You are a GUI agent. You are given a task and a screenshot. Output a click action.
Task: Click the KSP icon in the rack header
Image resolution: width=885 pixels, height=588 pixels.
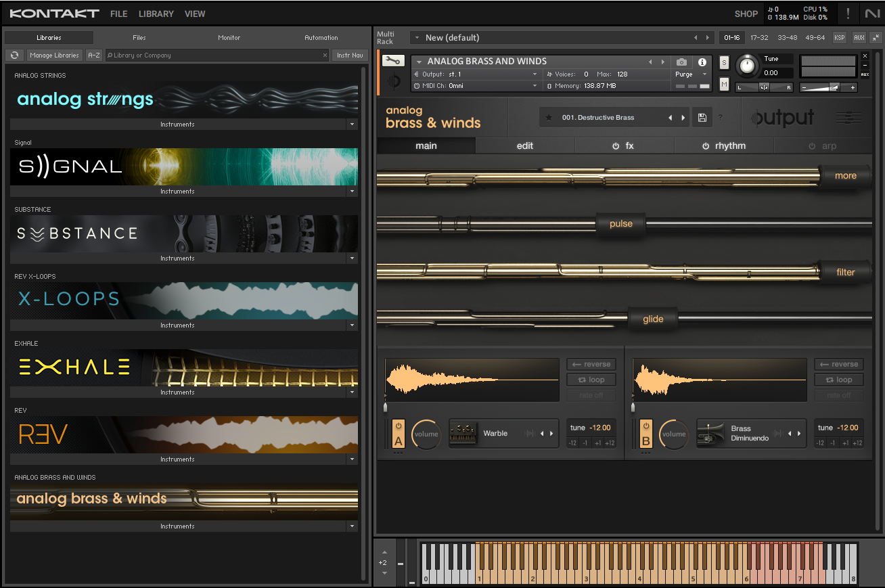[840, 38]
